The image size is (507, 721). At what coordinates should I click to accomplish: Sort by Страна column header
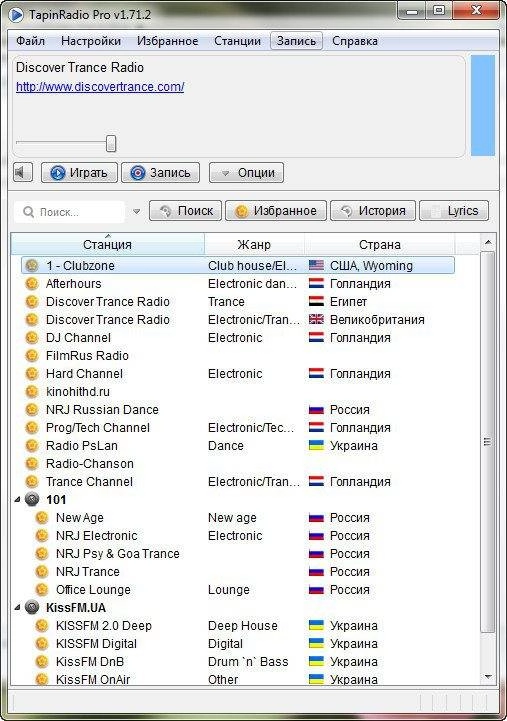coord(380,244)
